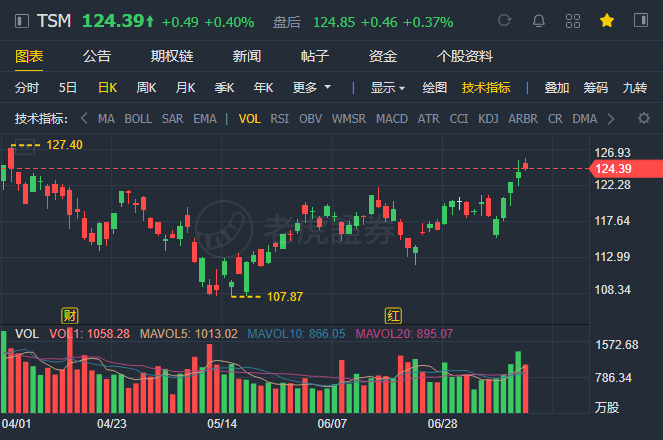The height and width of the screenshot is (440, 663).
Task: Open the 新闻 tab
Action: (x=247, y=56)
